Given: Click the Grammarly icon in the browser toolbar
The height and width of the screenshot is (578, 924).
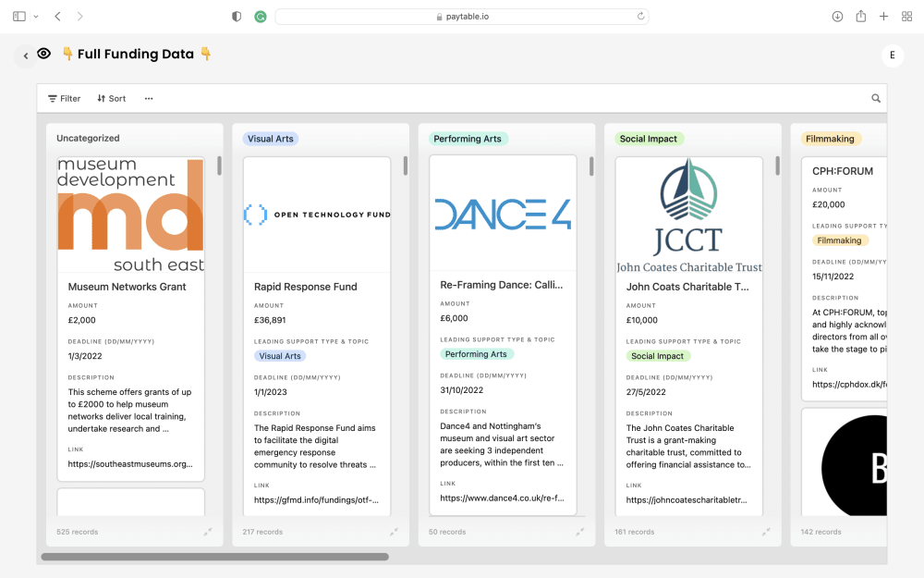Looking at the screenshot, I should [x=260, y=16].
